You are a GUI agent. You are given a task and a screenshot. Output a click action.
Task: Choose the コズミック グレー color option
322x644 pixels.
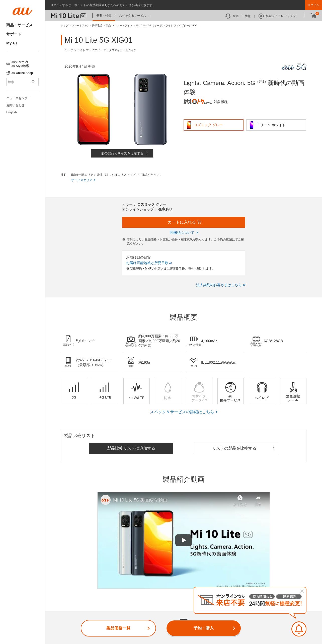(213, 125)
